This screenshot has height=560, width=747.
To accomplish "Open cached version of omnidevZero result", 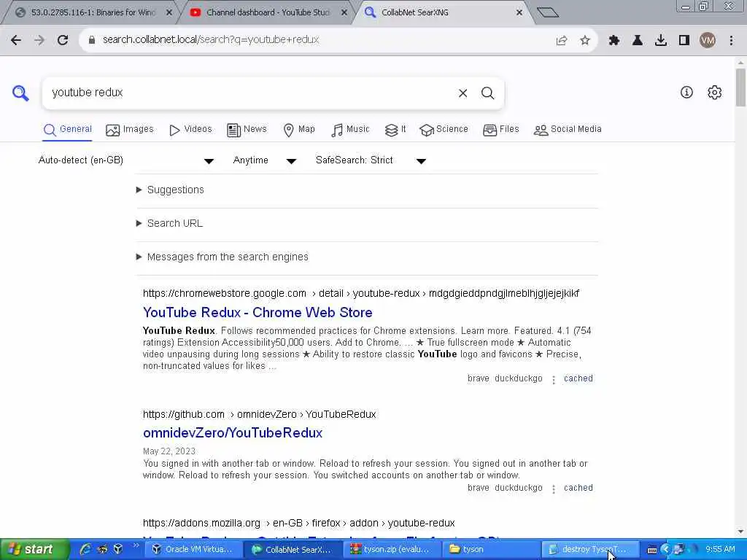I will click(x=578, y=488).
